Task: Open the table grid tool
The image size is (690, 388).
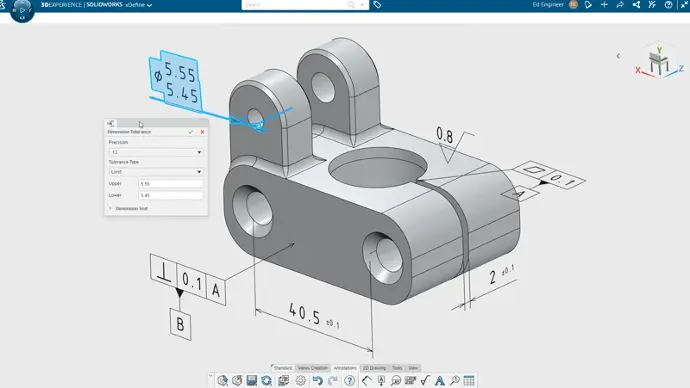Action: pos(469,381)
